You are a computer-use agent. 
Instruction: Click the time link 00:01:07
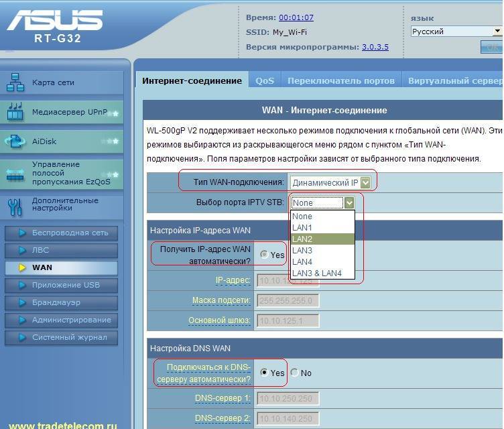click(296, 17)
